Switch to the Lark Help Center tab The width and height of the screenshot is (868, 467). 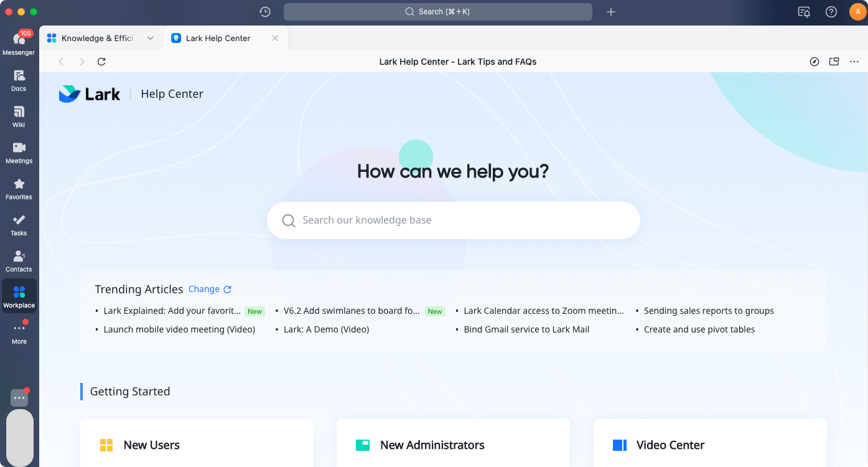[218, 38]
